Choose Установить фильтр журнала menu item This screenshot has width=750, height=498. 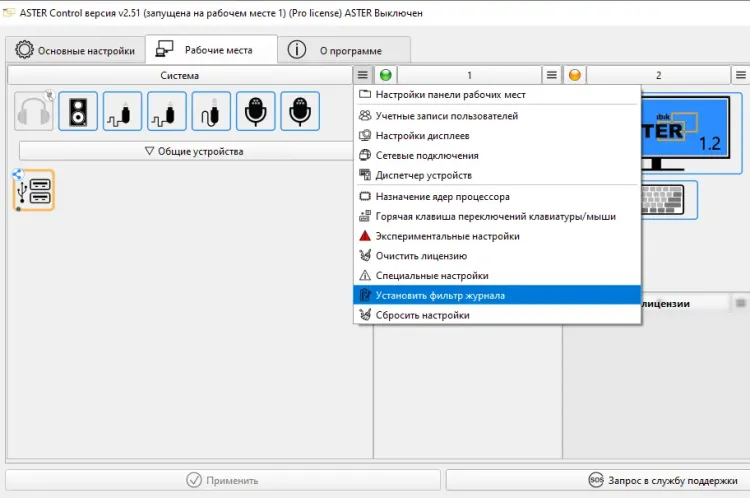click(440, 295)
